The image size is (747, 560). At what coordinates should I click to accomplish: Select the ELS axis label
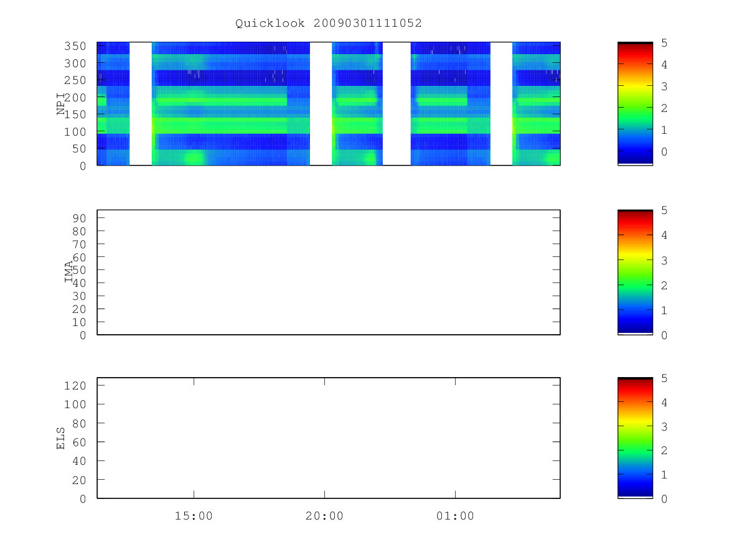(61, 438)
